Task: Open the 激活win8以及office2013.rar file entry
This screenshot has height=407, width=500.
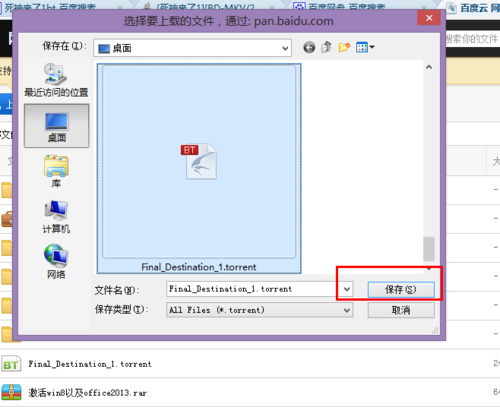Action: tap(87, 393)
